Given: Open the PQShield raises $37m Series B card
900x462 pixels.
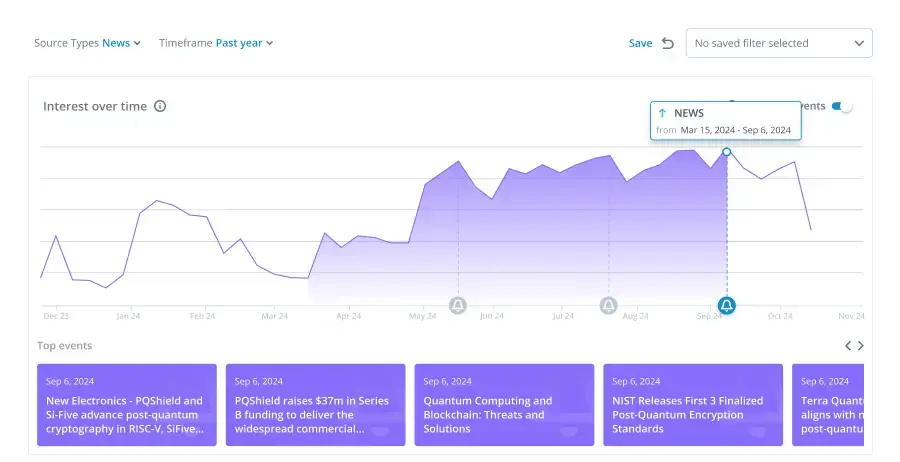Looking at the screenshot, I should pyautogui.click(x=316, y=405).
